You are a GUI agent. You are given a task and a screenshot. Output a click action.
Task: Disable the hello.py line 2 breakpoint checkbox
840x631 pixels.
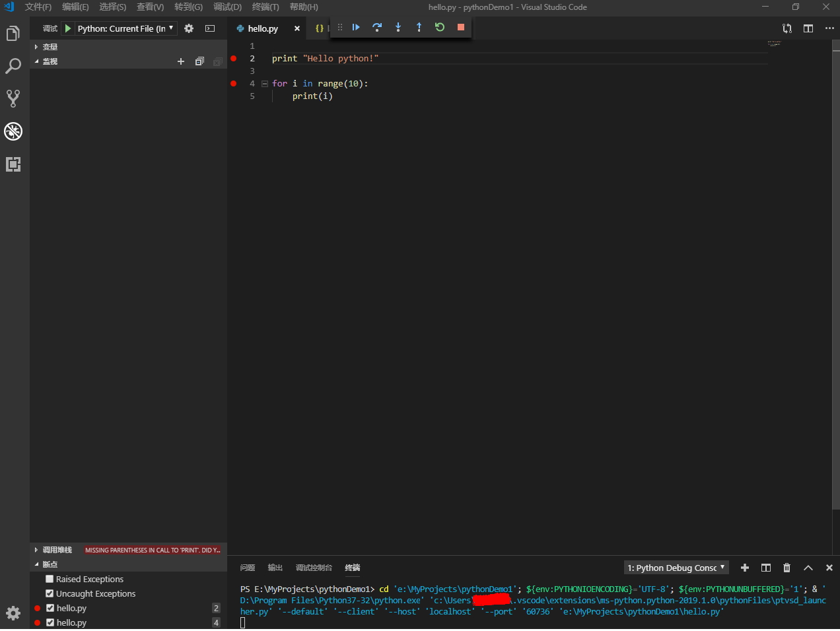[50, 608]
